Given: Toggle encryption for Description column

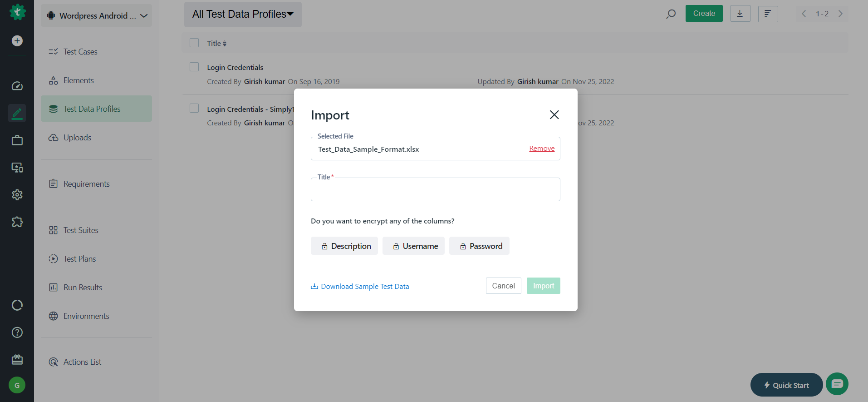Looking at the screenshot, I should point(344,246).
